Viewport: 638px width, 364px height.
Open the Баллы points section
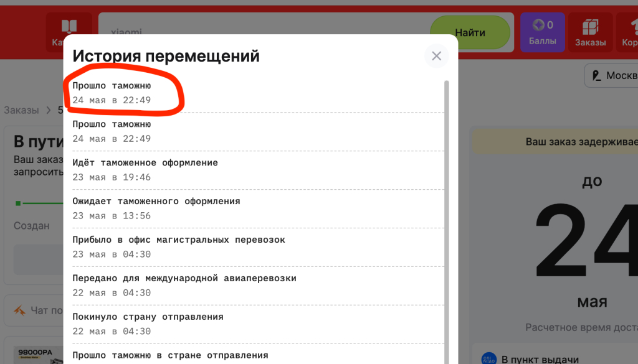pyautogui.click(x=543, y=32)
